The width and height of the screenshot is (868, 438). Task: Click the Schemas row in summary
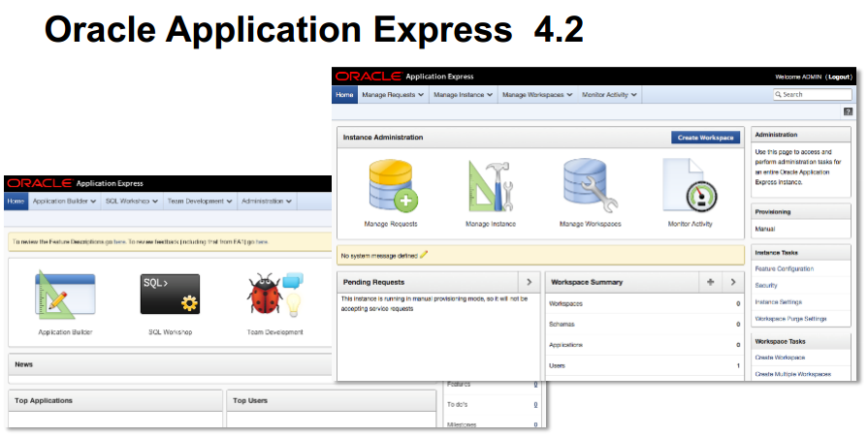point(644,324)
